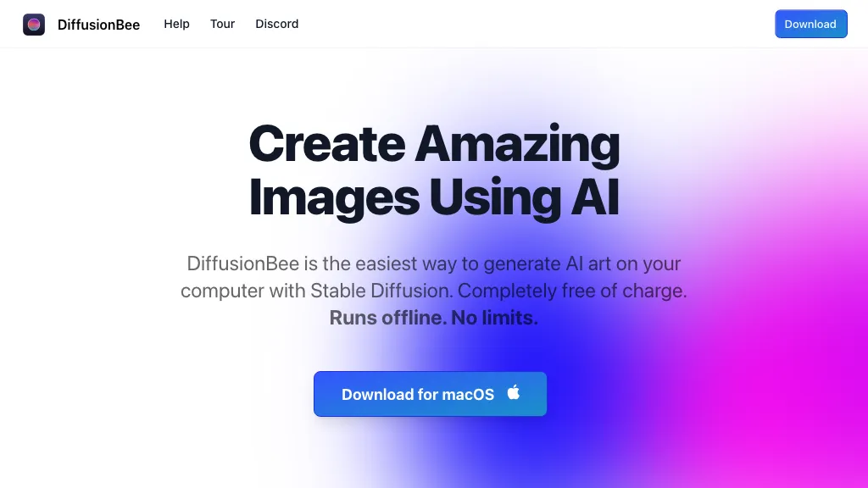Open the app by clicking its rounded logo
This screenshot has width=868, height=488.
click(34, 24)
